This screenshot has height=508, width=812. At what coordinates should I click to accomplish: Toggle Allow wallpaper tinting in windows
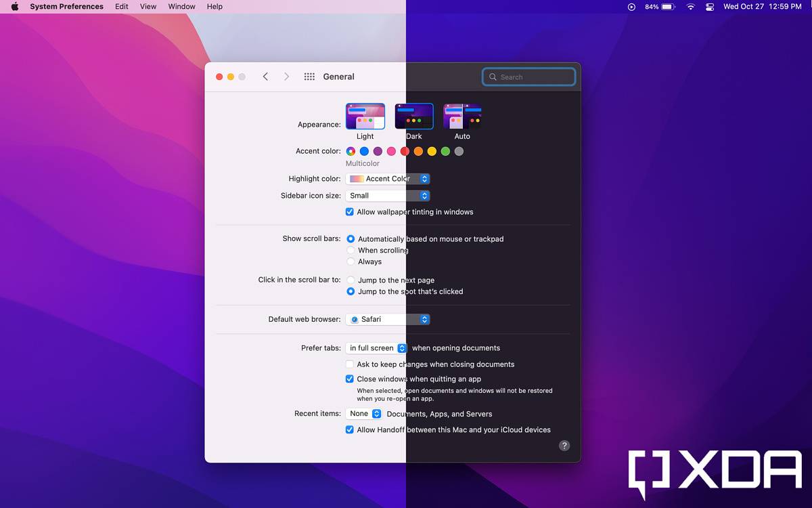pyautogui.click(x=350, y=212)
